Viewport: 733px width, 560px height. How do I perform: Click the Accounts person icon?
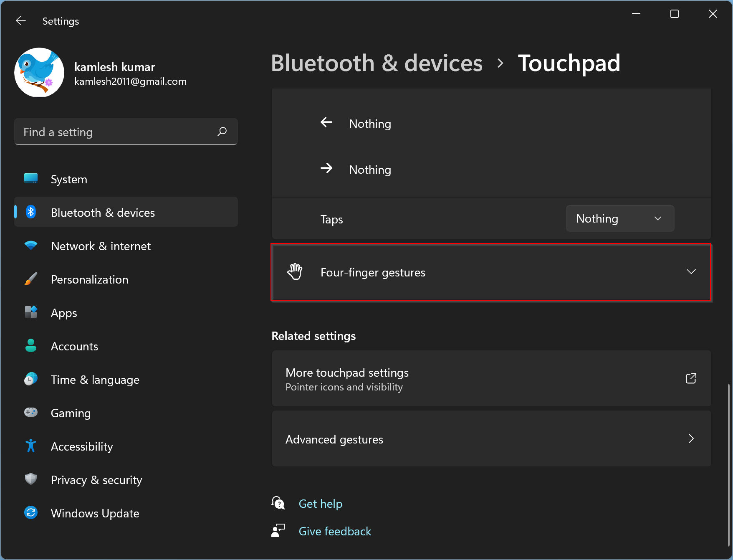(31, 345)
